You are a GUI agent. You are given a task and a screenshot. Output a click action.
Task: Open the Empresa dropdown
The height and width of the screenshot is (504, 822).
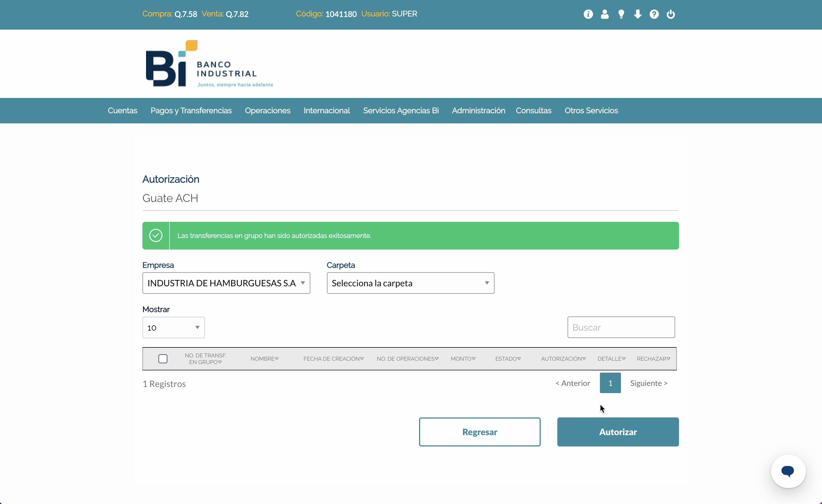[x=226, y=283]
